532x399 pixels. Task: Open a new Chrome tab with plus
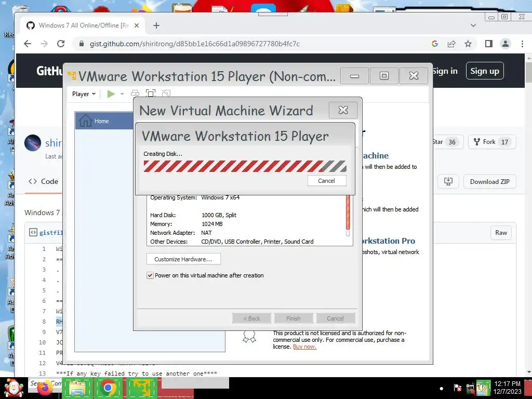tap(156, 25)
